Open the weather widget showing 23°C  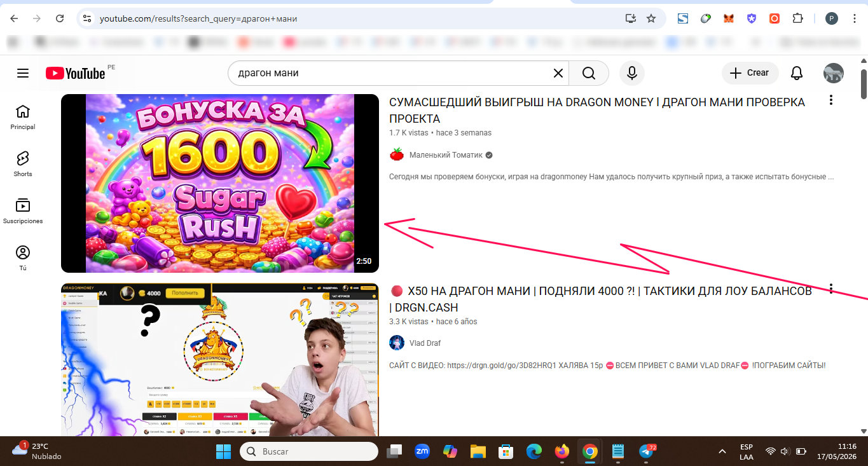click(38, 451)
